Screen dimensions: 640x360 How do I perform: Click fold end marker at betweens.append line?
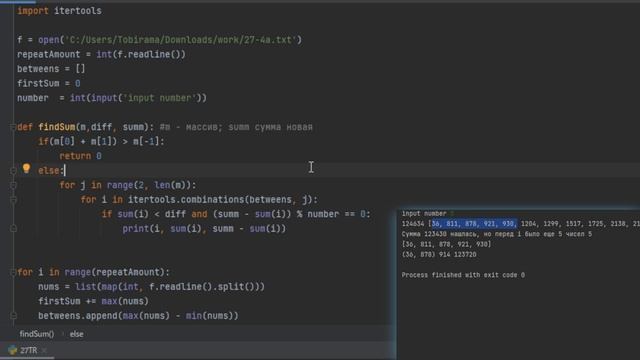pos(13,316)
